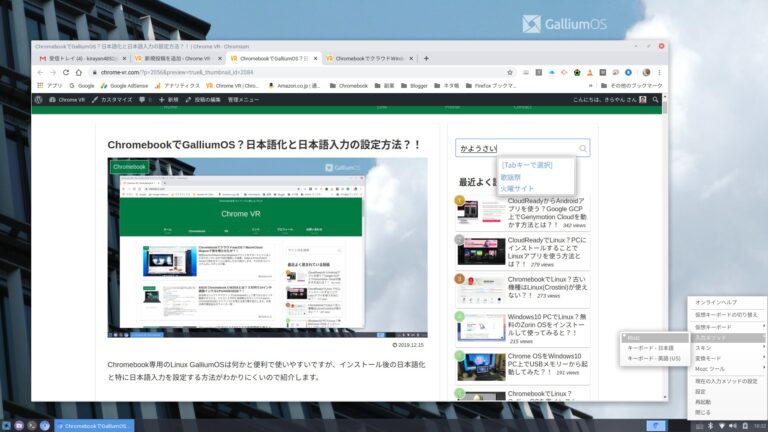The image size is (768, 432).
Task: Select キーボード - 日本語 input method
Action: (654, 348)
